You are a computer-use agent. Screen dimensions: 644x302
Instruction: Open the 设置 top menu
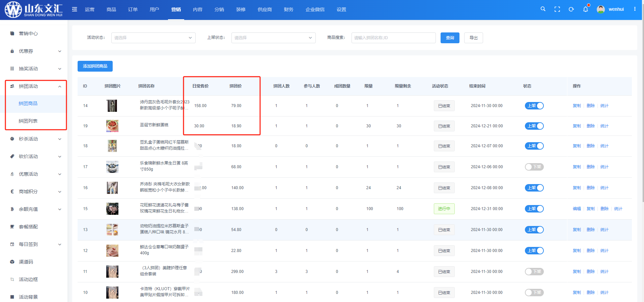(341, 9)
